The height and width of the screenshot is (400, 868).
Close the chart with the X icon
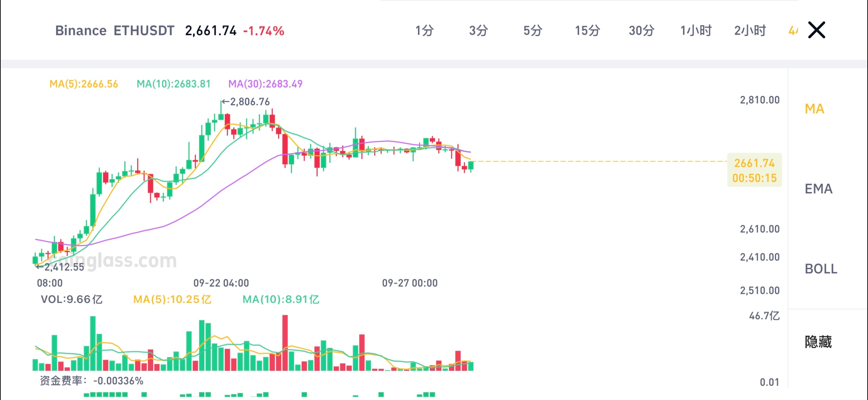click(x=816, y=30)
